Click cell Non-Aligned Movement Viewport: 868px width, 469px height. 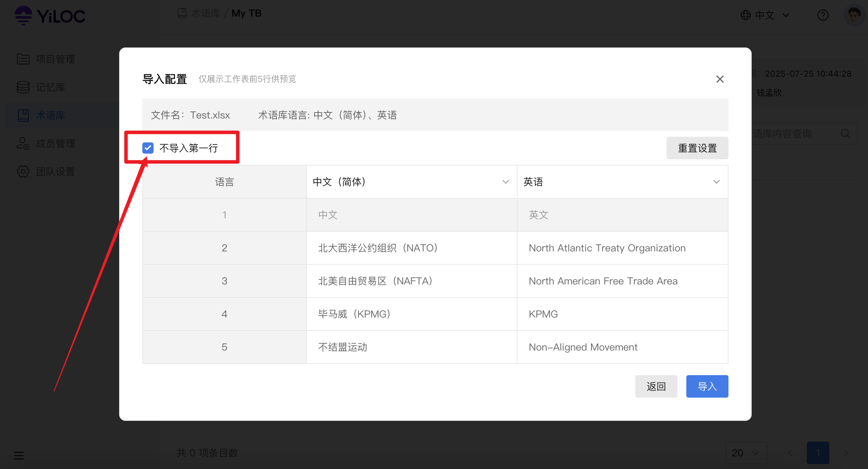622,347
